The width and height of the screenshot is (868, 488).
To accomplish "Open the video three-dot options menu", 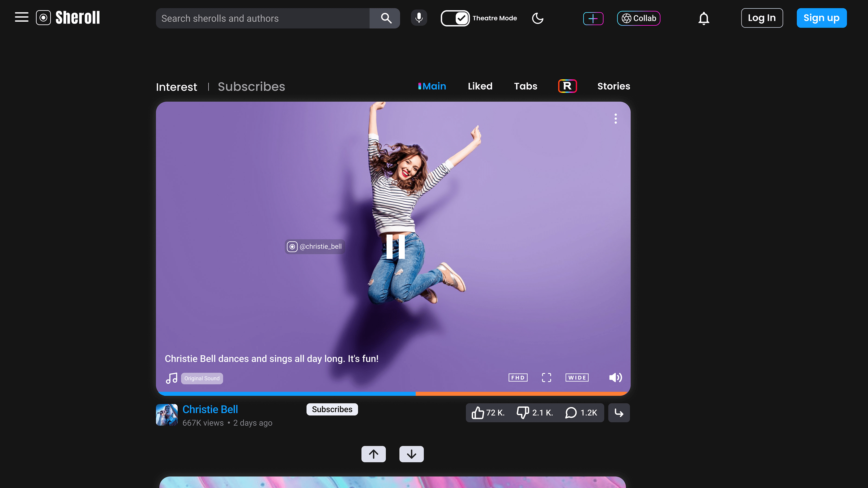I will (616, 119).
